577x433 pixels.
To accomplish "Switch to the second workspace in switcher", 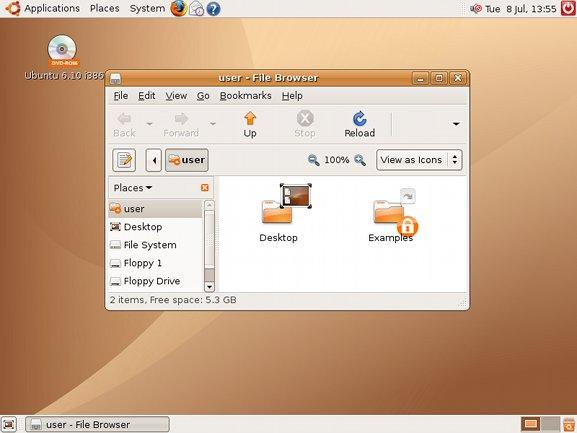I will (x=551, y=425).
